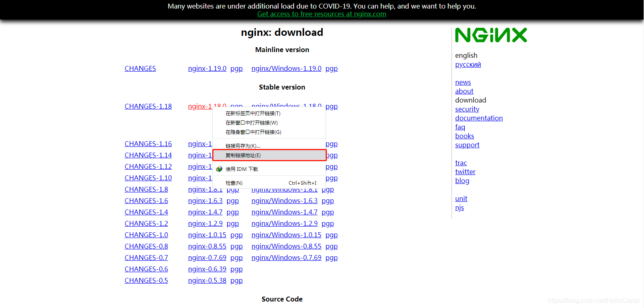Open the njs link
This screenshot has height=308, width=644.
click(459, 208)
